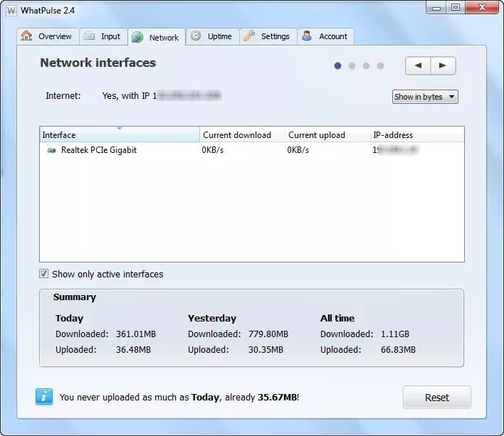Screen dimensions: 504x436
Task: Go to next page with right arrow
Action: tap(443, 65)
